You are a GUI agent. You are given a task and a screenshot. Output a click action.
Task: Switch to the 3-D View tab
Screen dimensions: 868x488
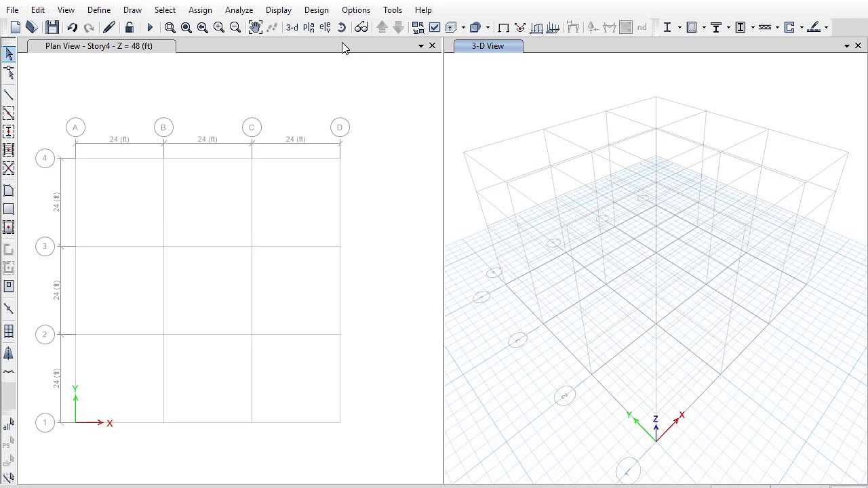488,46
